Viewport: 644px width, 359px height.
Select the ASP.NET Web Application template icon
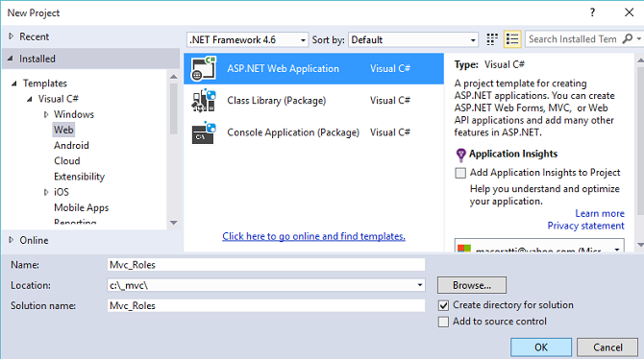pyautogui.click(x=204, y=68)
